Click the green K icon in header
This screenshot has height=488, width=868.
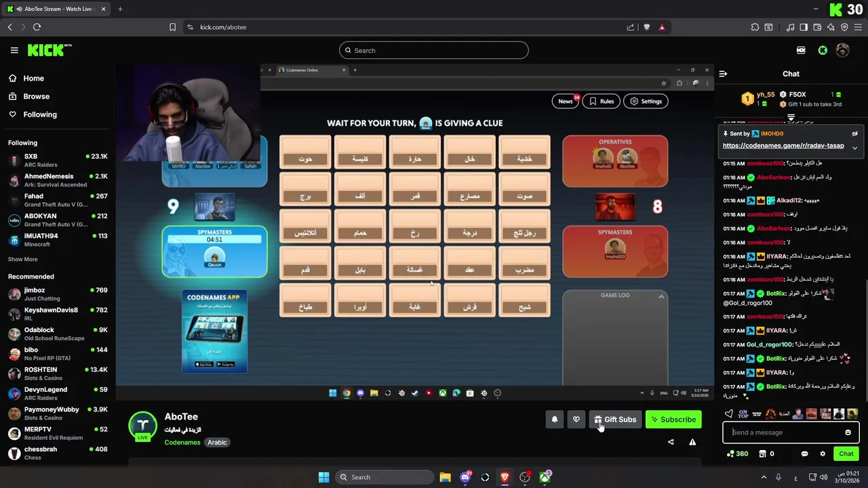(x=823, y=50)
